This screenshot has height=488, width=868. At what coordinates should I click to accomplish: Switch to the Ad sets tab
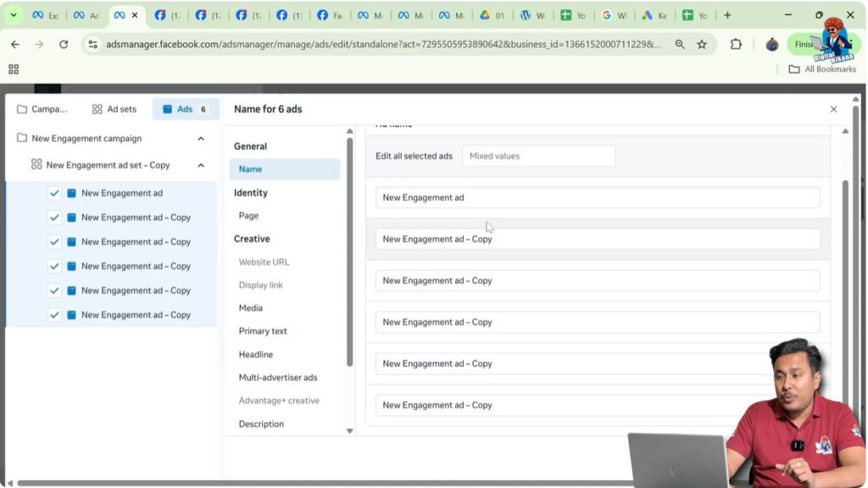click(x=114, y=108)
